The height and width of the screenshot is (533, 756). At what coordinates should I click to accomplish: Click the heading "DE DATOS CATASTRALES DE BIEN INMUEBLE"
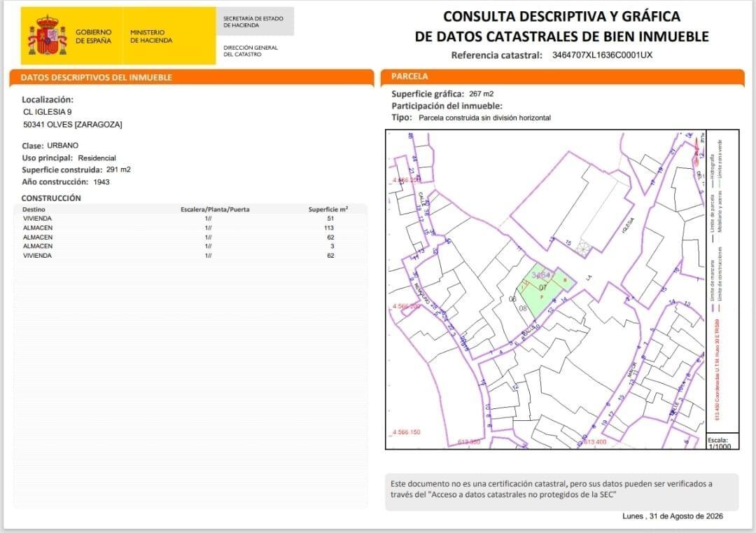pos(561,36)
